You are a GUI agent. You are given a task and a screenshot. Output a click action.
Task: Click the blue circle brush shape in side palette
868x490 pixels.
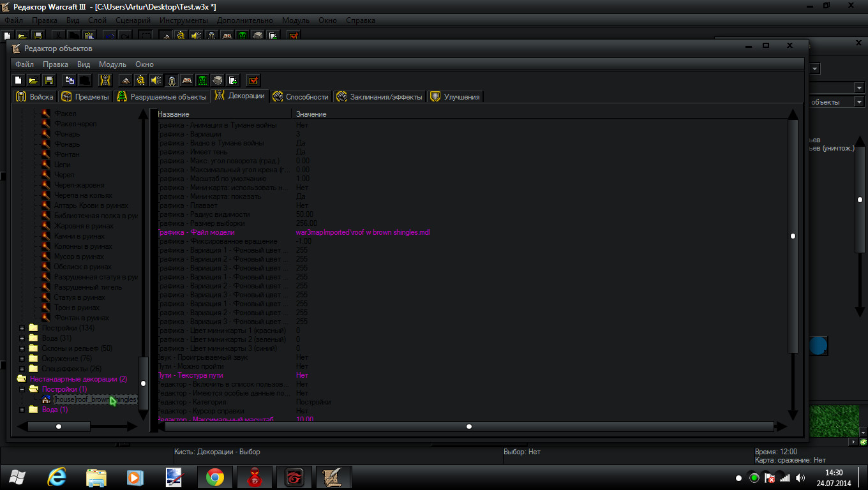click(x=818, y=346)
